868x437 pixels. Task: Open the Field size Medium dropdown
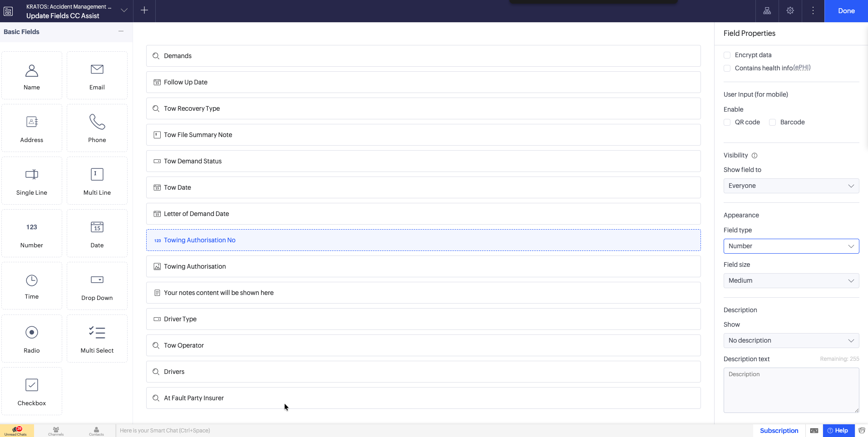click(791, 280)
